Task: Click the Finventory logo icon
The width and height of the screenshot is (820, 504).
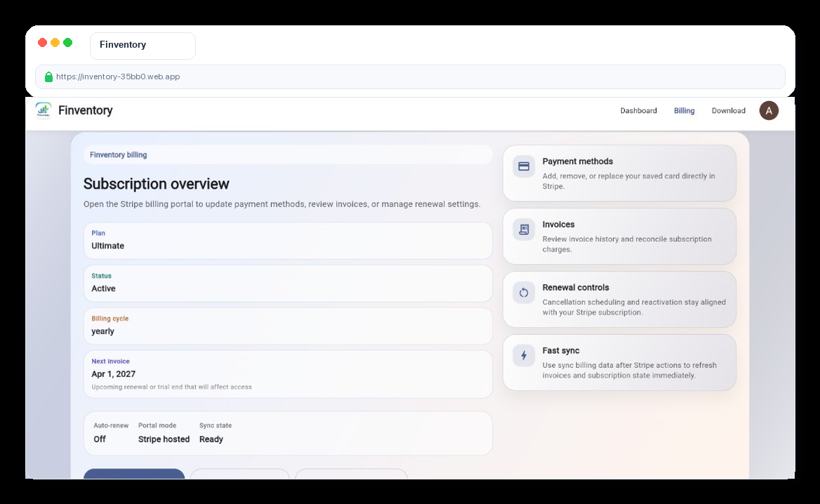Action: [x=44, y=110]
